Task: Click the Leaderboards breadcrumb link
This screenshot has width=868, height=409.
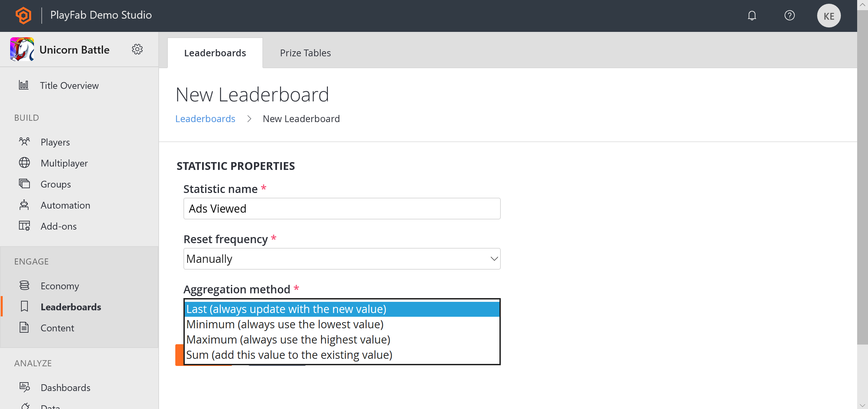Action: [205, 118]
